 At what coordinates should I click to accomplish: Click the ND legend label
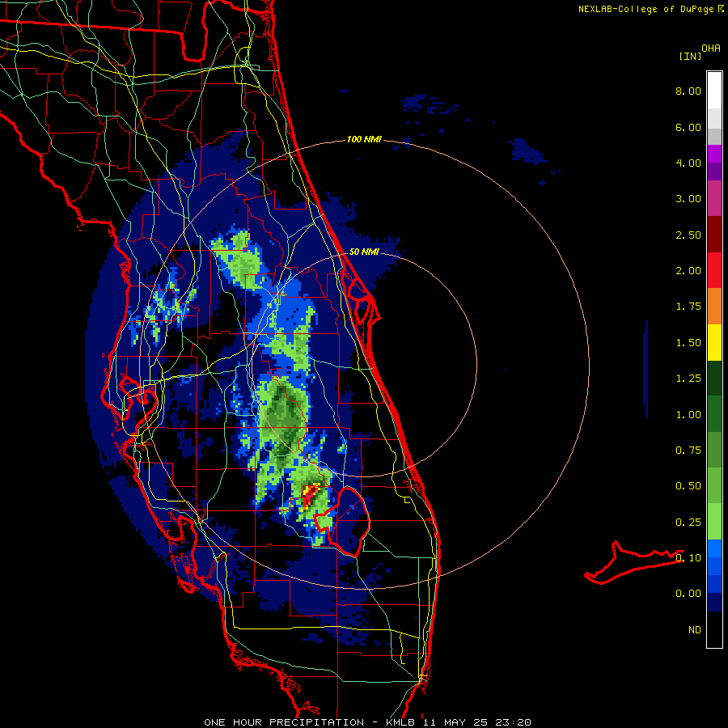click(695, 630)
